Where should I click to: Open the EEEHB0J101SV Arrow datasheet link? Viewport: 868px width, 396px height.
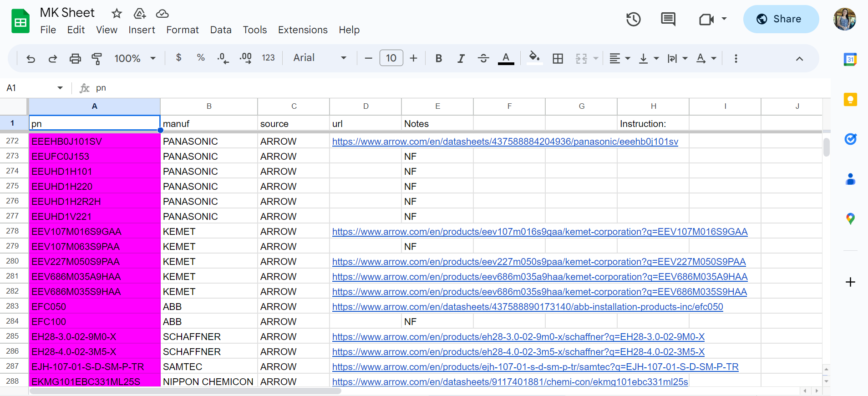pyautogui.click(x=505, y=142)
